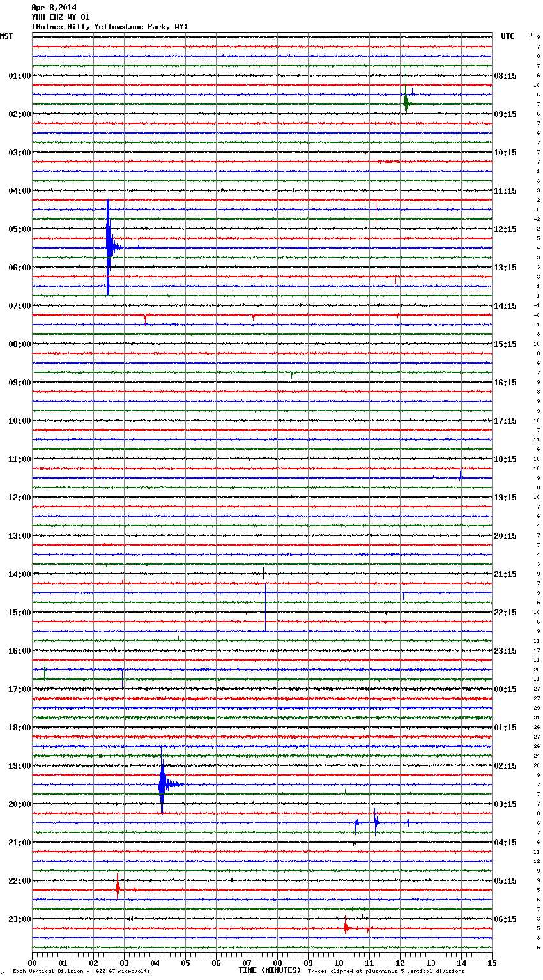
Task: Click the MST axis header
Action: point(6,36)
